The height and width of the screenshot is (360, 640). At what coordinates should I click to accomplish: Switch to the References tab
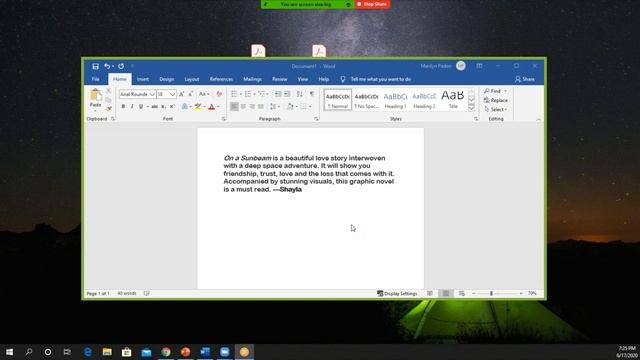[x=221, y=79]
